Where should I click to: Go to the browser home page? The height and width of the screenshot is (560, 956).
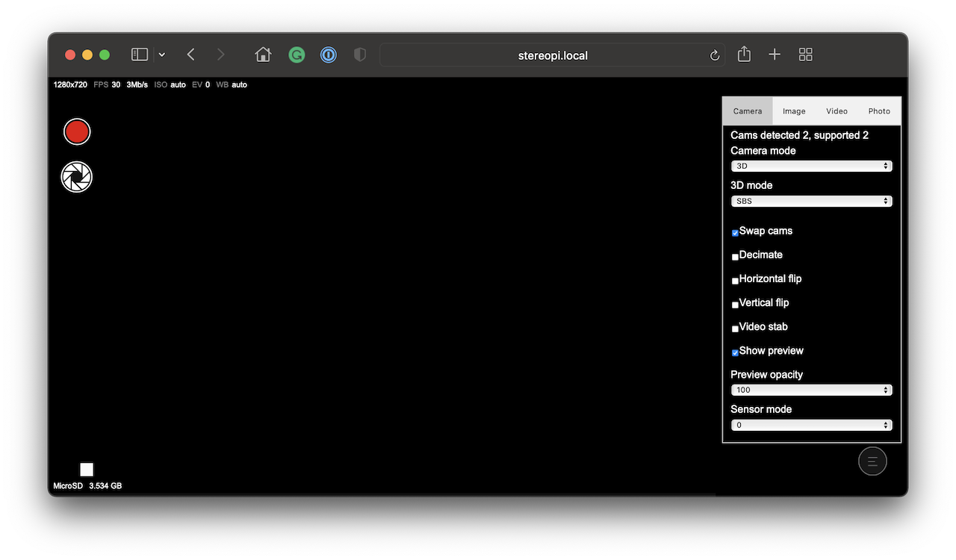click(x=263, y=55)
